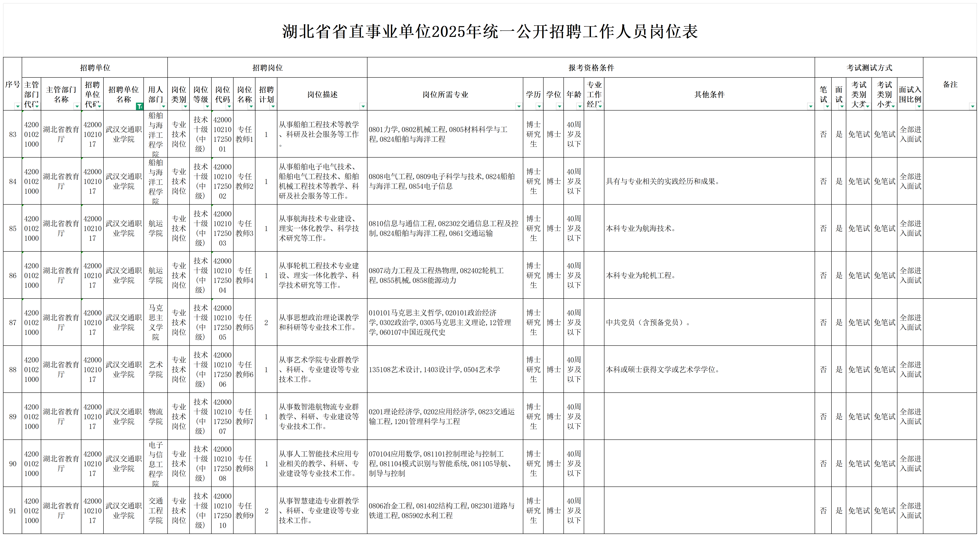Select the major cell starting 070104应用数学
The height and width of the screenshot is (537, 980).
(x=445, y=464)
